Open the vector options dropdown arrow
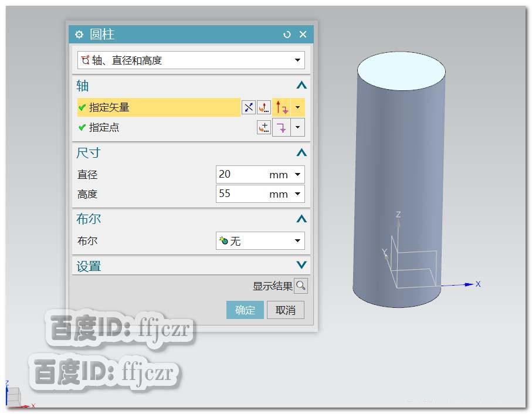This screenshot has width=532, height=414. (297, 107)
